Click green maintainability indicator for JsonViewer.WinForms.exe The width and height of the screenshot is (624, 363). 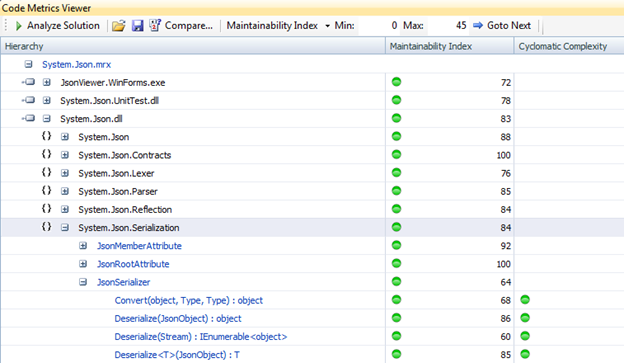(x=396, y=82)
